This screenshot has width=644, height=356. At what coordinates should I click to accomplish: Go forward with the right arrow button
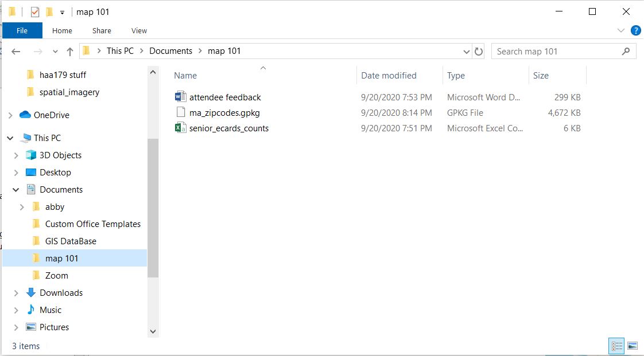(x=38, y=51)
